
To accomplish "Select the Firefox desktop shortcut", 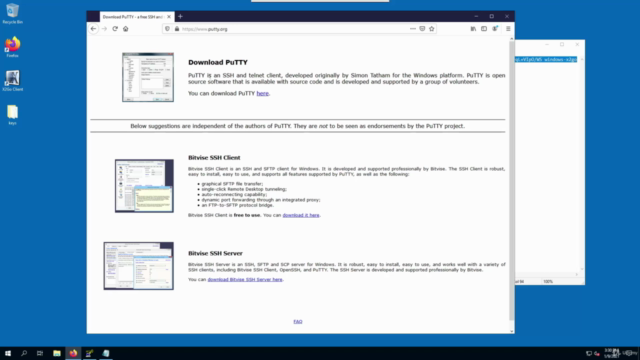I will (x=13, y=47).
